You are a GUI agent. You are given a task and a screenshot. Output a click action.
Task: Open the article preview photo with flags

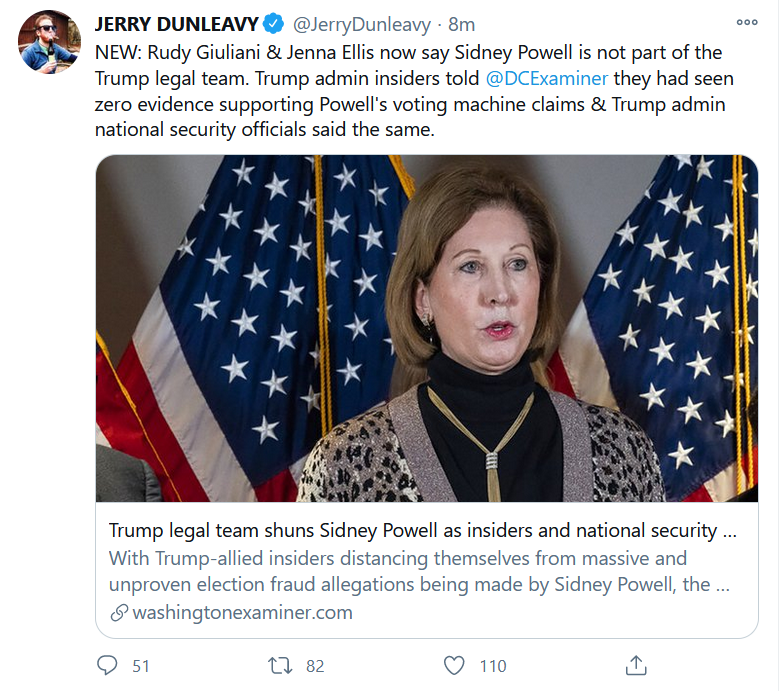coord(426,328)
